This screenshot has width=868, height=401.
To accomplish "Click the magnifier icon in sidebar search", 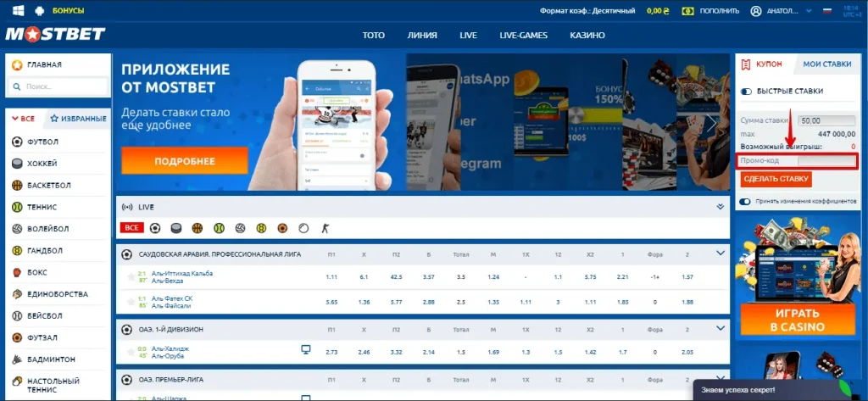I will point(17,86).
